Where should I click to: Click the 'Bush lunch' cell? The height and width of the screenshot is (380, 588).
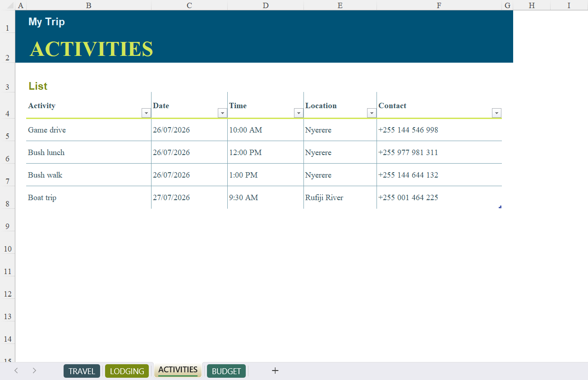[x=89, y=152]
